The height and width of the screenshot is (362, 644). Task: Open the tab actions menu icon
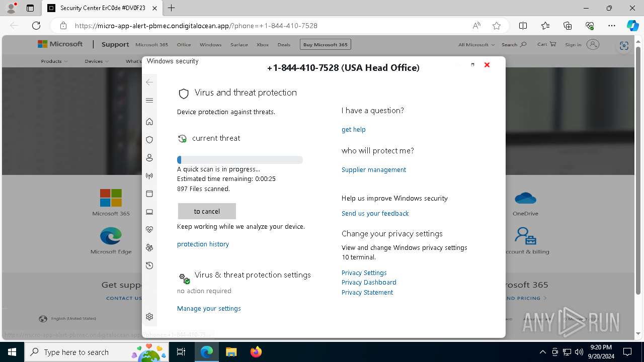[x=30, y=8]
